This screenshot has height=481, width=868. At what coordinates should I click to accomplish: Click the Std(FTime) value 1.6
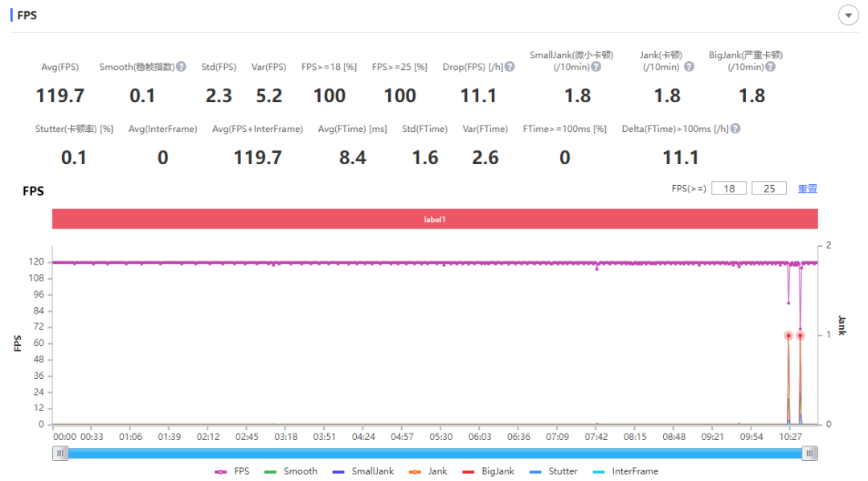(x=425, y=158)
